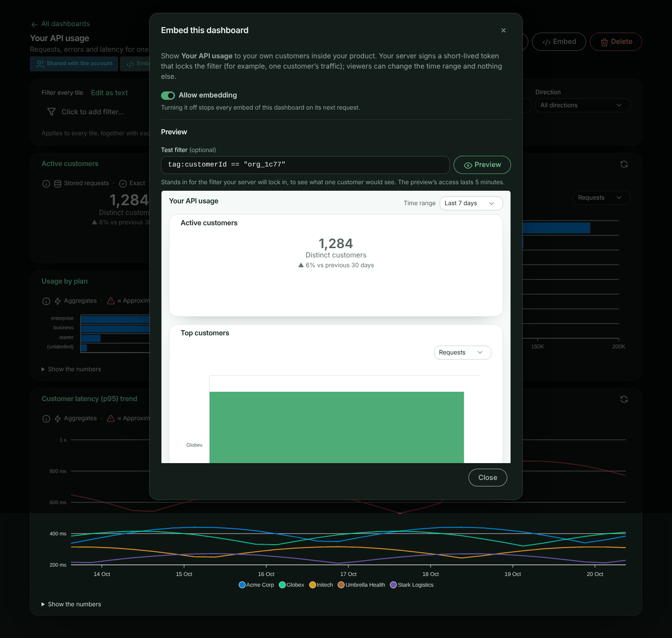Click the Approximate warning icon in the Customer latency tile

click(111, 419)
